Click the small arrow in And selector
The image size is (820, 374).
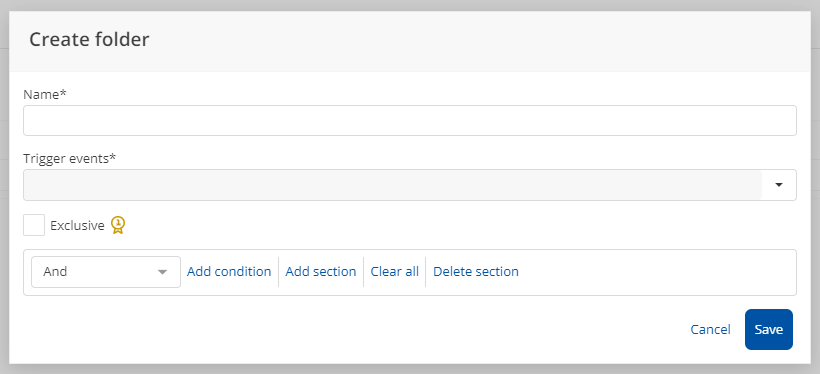163,272
